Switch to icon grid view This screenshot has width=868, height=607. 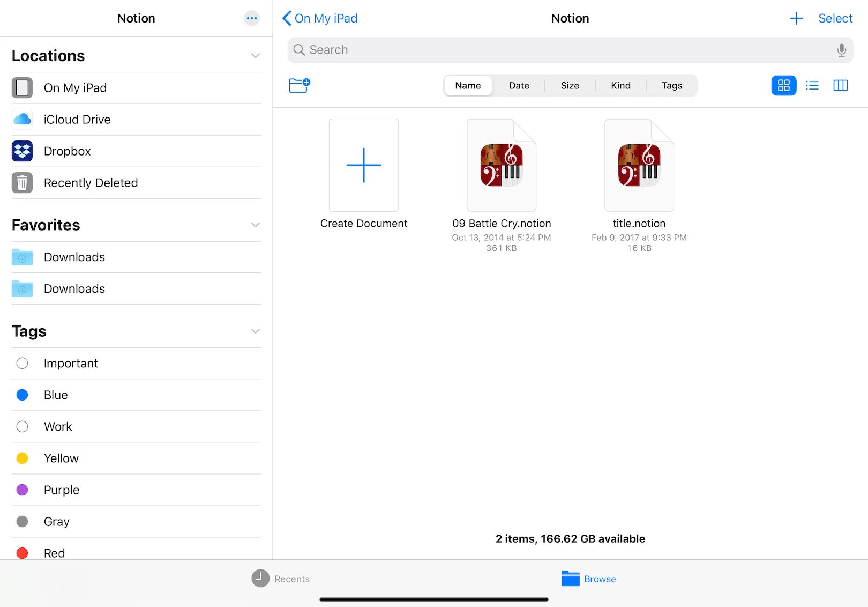[x=784, y=85]
